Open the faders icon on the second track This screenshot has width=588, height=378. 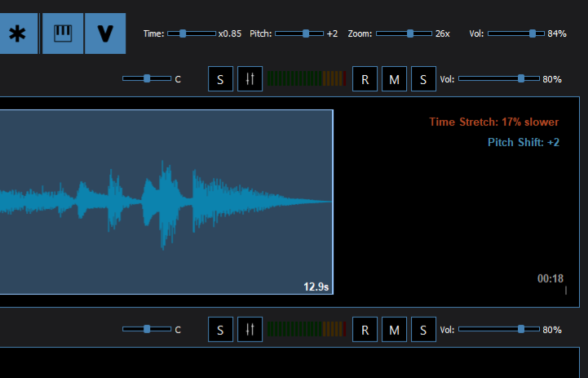tap(250, 330)
